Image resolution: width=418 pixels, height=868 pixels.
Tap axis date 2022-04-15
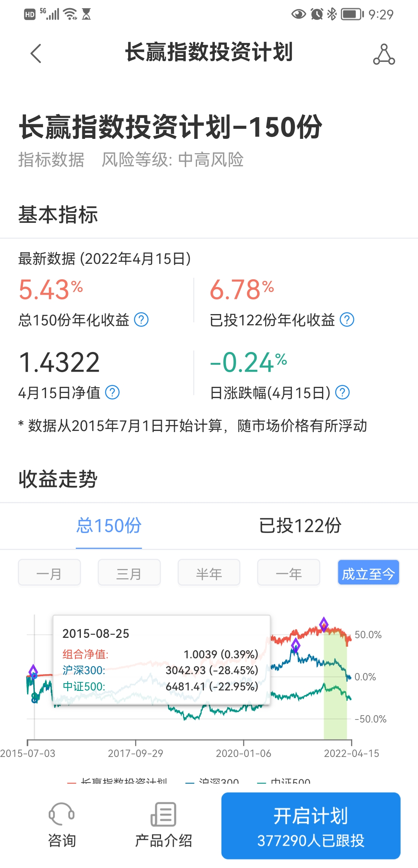point(351,754)
